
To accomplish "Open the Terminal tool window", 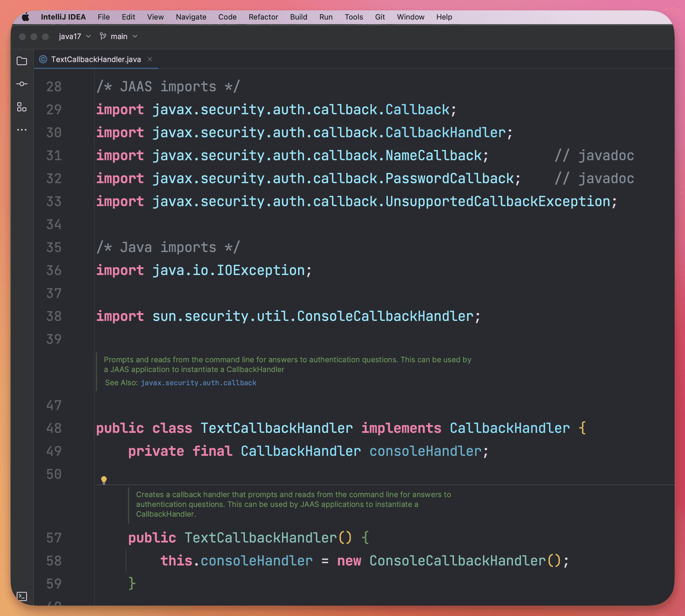I will coord(22,596).
